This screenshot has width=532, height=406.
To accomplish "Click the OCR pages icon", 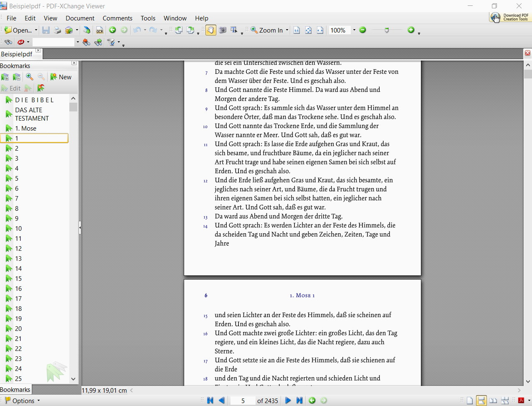I will click(99, 30).
